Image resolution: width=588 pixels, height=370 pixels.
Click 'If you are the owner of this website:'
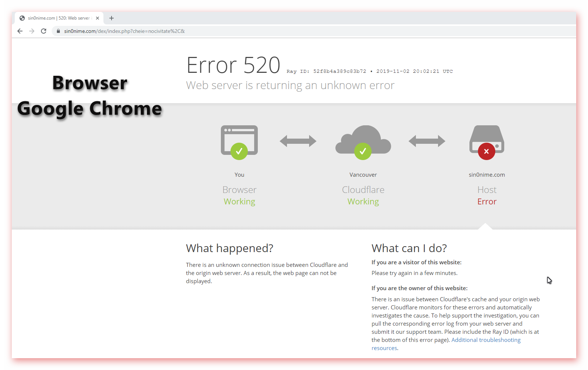[x=420, y=288]
